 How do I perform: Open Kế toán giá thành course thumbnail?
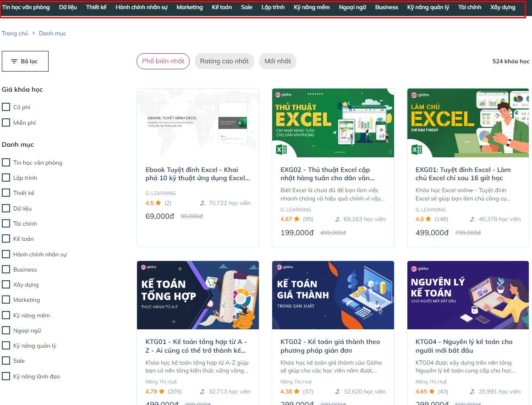333,295
